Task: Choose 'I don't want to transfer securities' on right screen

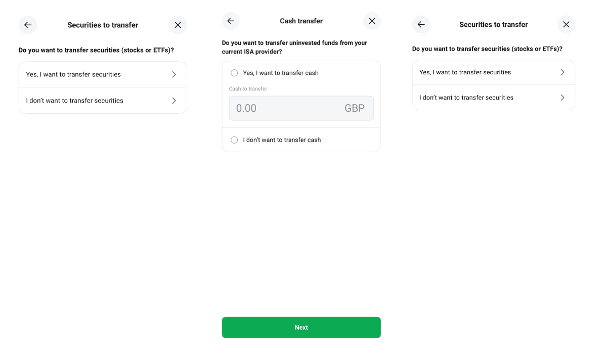Action: [x=466, y=98]
